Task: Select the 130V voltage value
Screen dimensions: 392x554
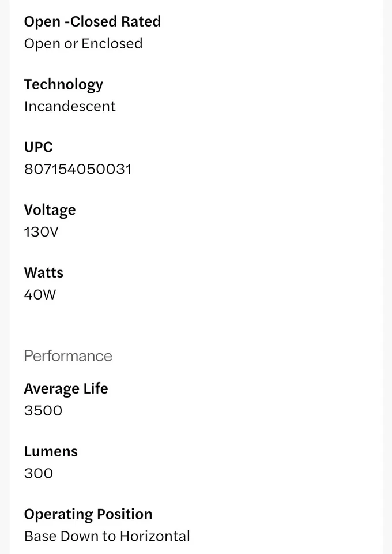Action: tap(41, 232)
